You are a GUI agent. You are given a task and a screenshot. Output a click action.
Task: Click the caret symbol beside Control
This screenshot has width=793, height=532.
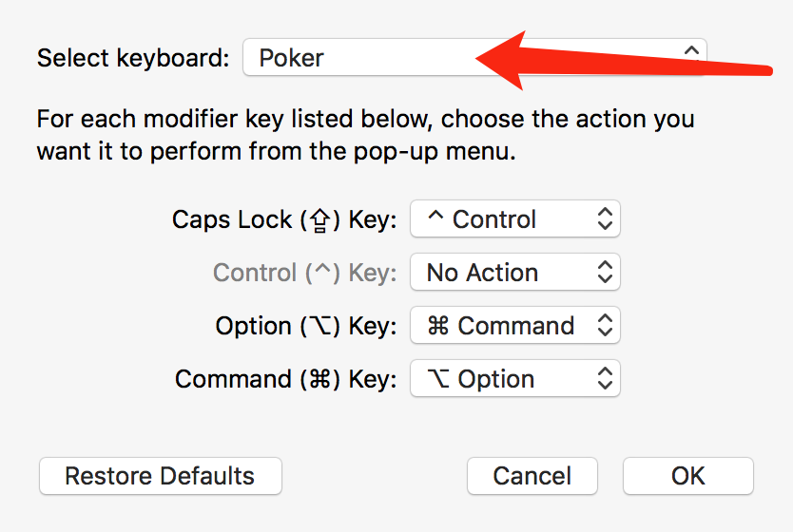(x=435, y=218)
